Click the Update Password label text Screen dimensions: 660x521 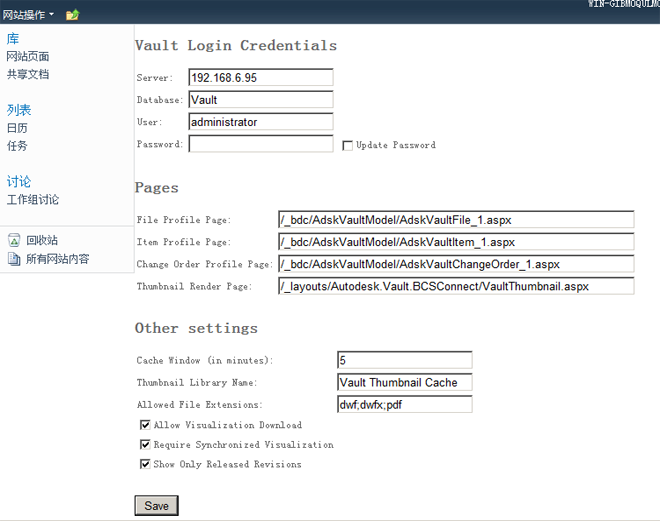(396, 145)
